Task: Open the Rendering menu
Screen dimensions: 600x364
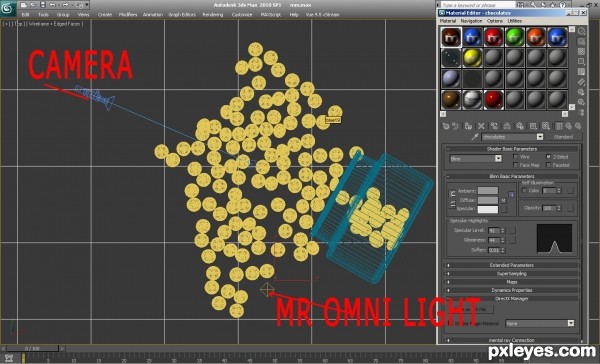Action: (x=213, y=15)
